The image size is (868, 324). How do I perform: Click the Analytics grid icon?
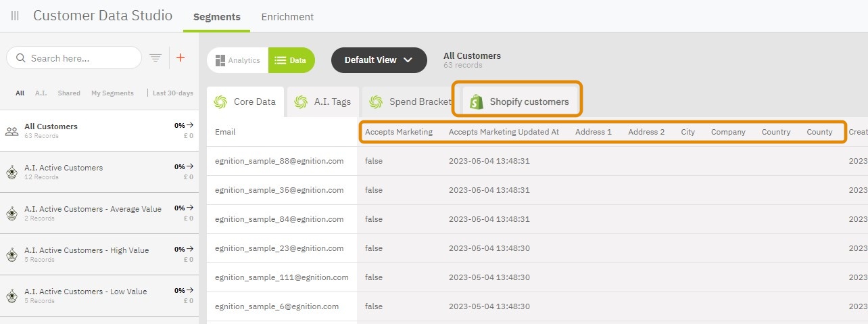pos(220,60)
